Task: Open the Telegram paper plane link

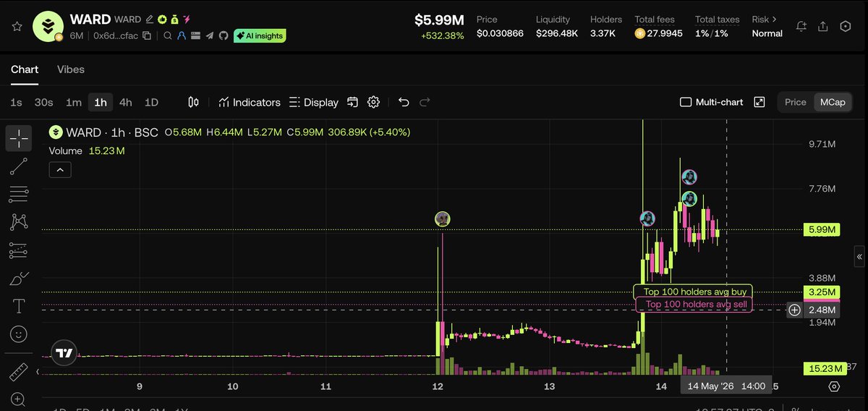Action: click(210, 35)
